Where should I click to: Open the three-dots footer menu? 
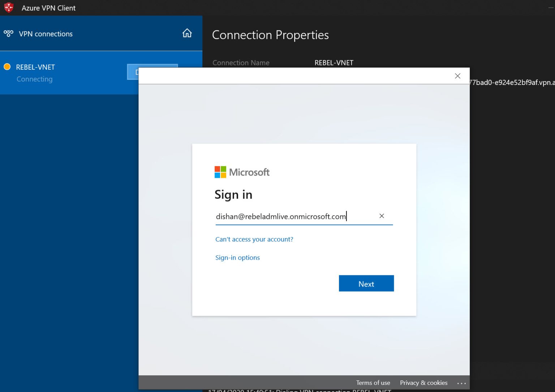point(461,383)
